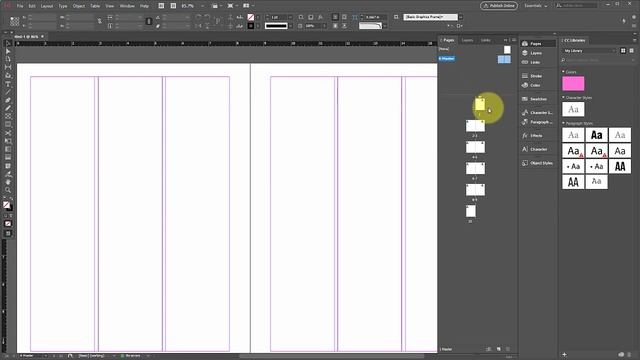Viewport: 640px width, 360px height.
Task: Open the Paragraph Styles panel from the dock
Action: tap(538, 122)
